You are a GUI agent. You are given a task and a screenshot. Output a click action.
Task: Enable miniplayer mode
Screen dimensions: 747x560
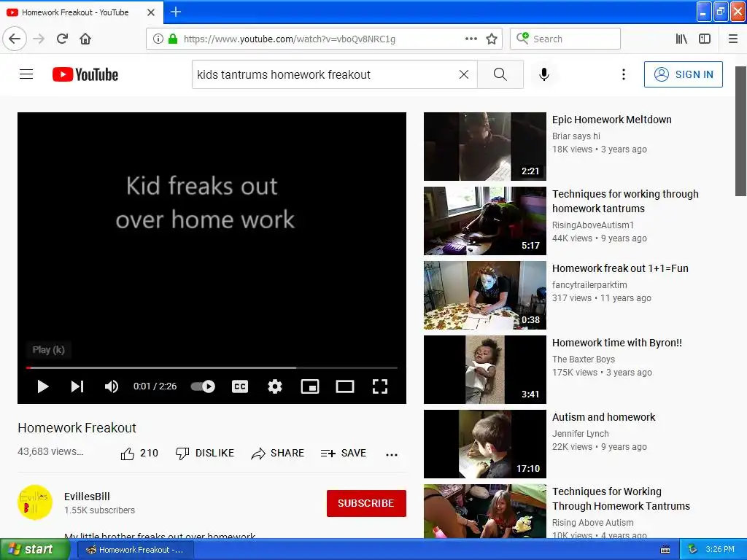(309, 386)
